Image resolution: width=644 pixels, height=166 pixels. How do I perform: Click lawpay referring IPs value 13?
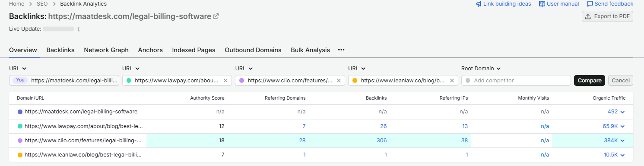[465, 126]
